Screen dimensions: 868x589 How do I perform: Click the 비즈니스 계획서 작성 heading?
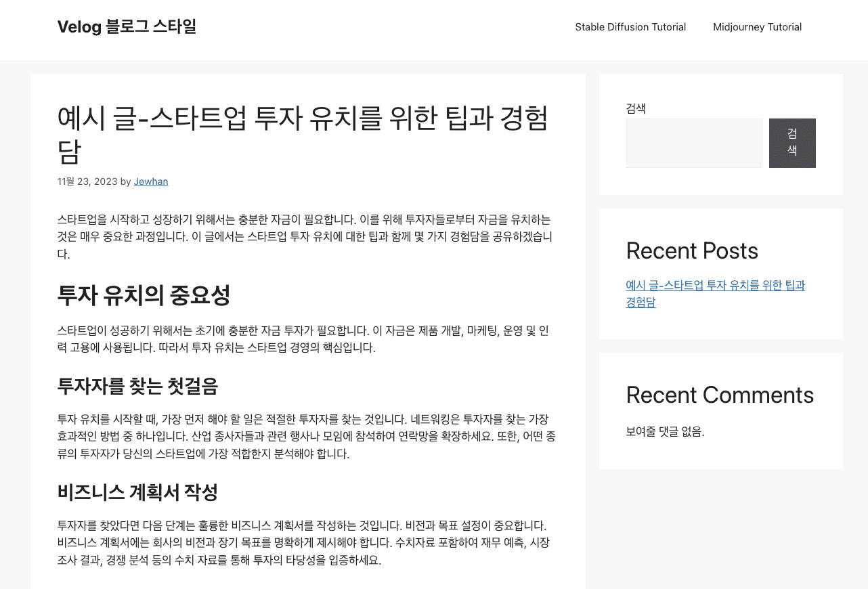pos(137,492)
